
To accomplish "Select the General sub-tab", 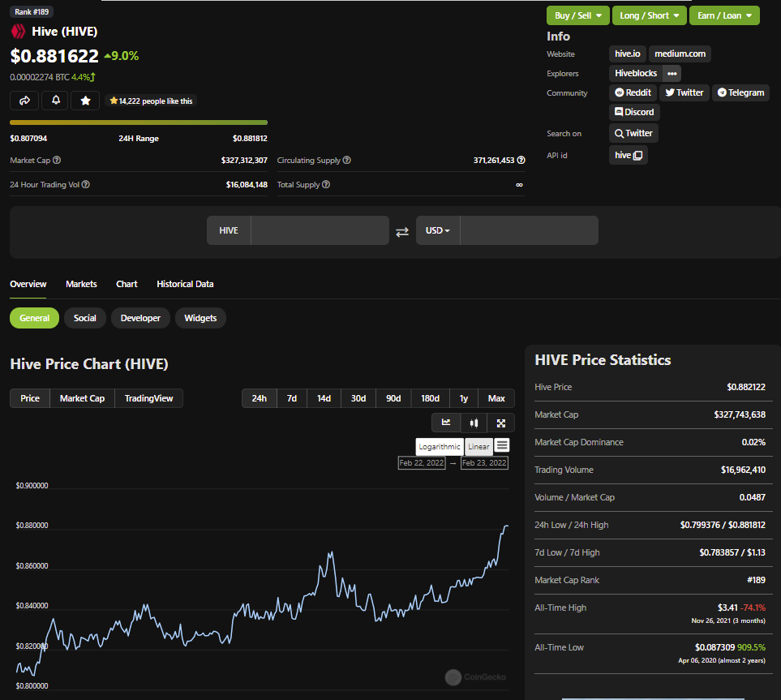I will pos(34,318).
